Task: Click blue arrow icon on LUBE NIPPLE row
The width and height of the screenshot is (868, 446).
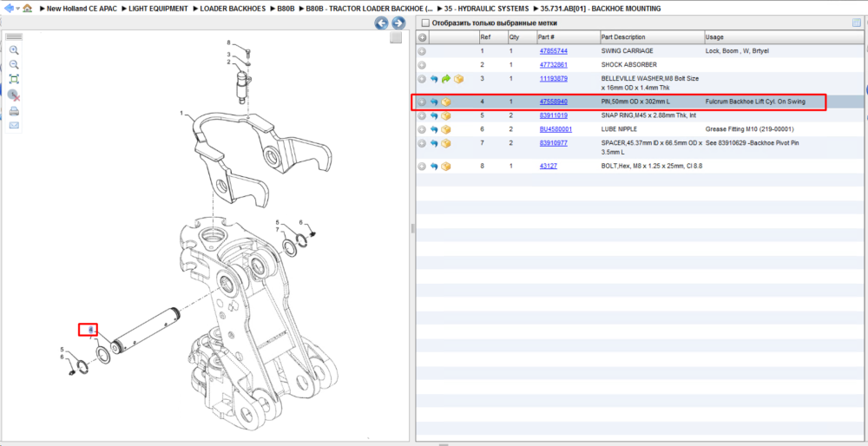Action: click(434, 129)
